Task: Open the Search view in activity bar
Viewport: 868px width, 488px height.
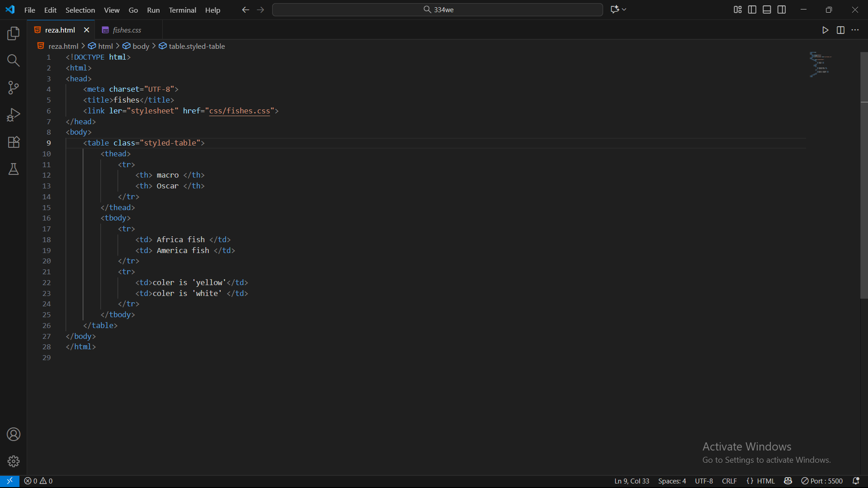Action: click(x=14, y=61)
